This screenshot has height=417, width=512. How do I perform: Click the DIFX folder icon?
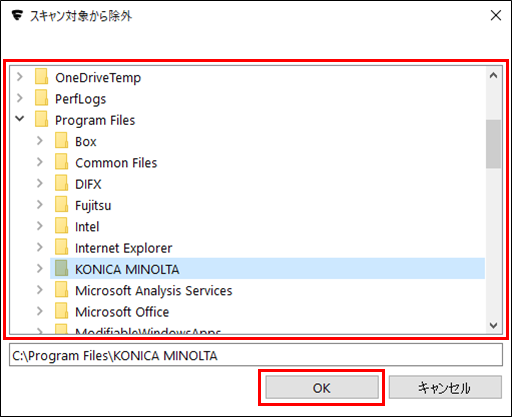(x=62, y=183)
